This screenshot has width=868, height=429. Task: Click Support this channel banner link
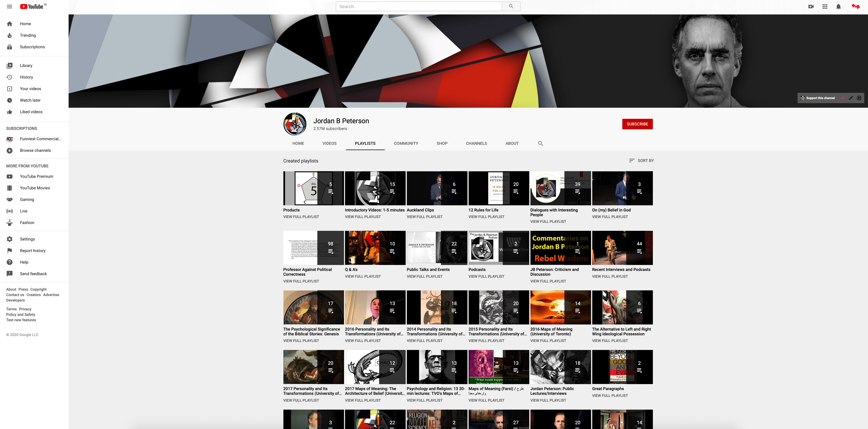click(x=818, y=98)
